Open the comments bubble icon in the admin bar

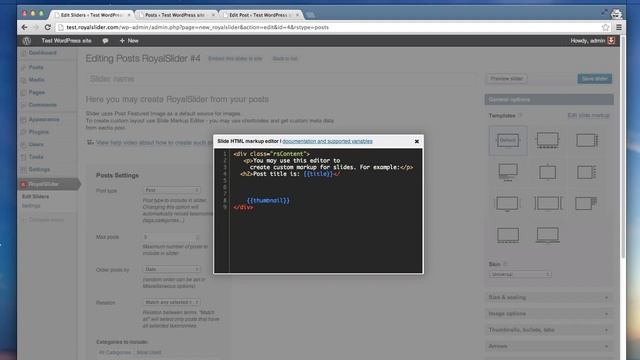[105, 41]
